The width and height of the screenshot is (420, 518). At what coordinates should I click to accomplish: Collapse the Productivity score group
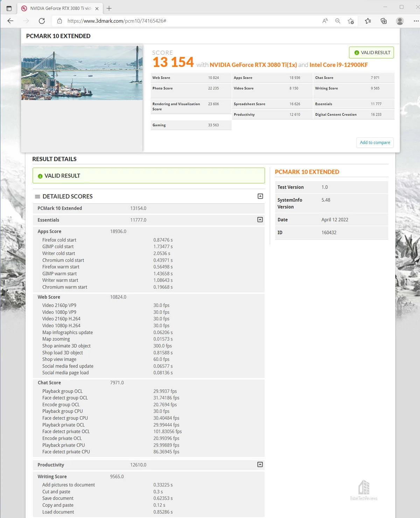[x=260, y=464]
